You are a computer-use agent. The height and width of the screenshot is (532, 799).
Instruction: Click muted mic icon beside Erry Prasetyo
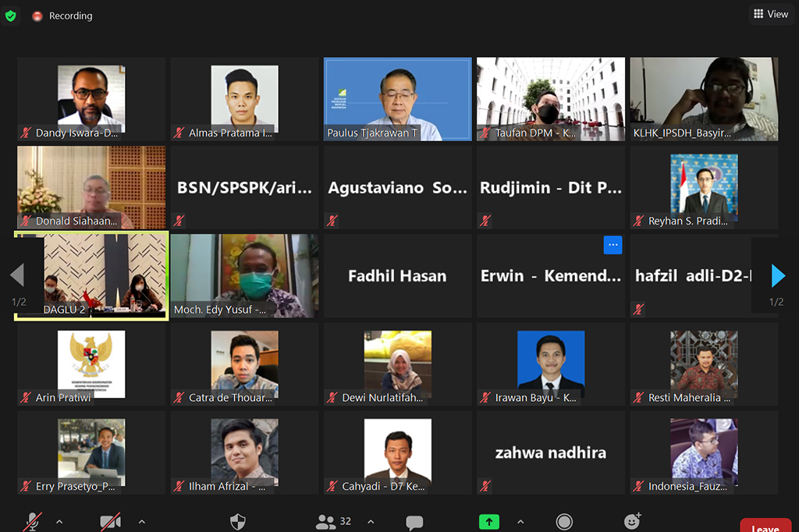26,486
